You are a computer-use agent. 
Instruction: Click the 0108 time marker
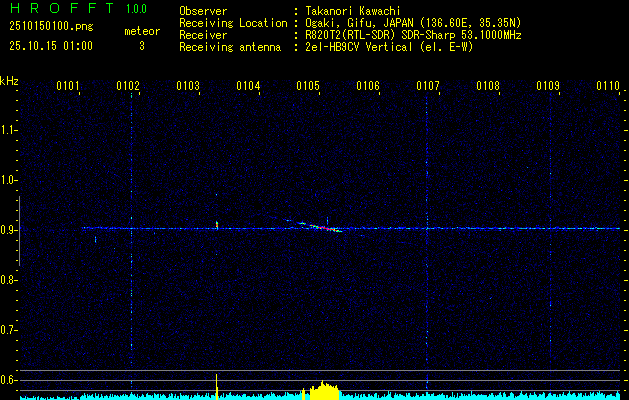click(488, 86)
